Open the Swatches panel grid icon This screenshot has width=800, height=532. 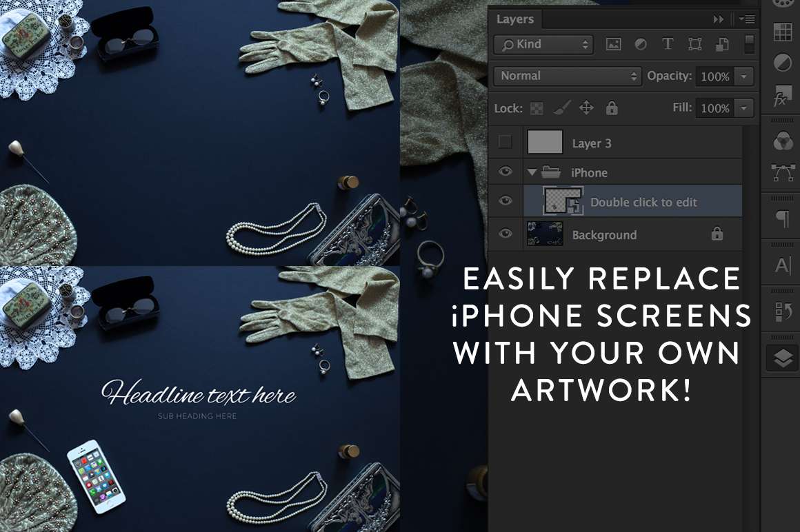click(782, 32)
